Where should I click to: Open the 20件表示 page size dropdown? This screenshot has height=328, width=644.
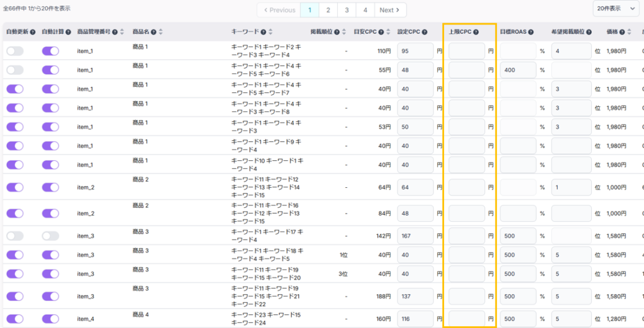click(x=615, y=8)
